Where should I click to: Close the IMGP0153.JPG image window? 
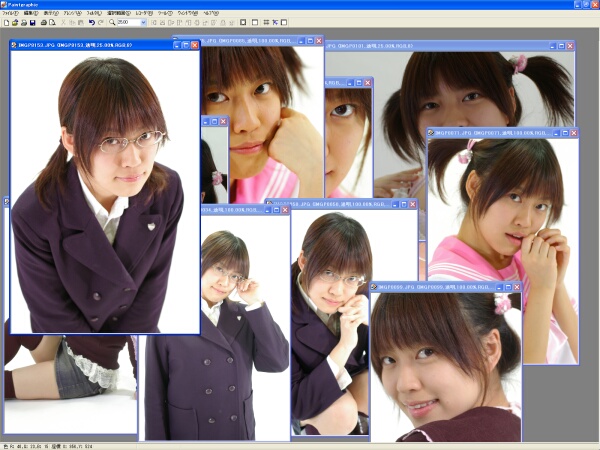195,45
